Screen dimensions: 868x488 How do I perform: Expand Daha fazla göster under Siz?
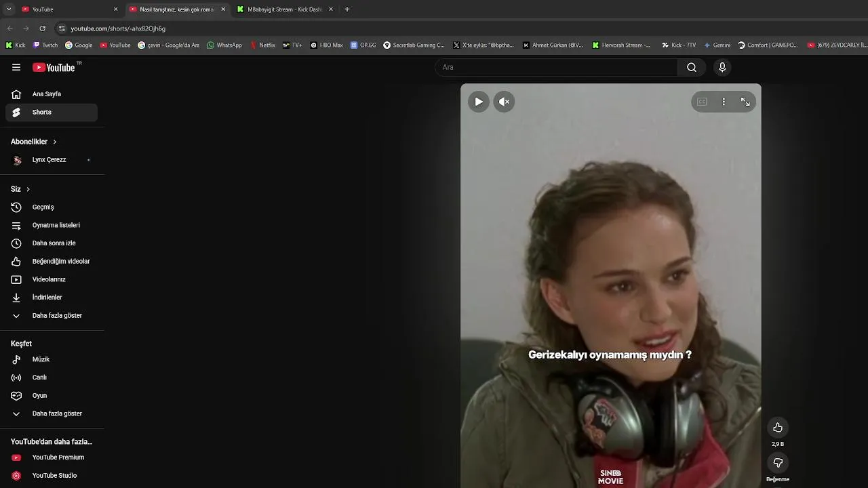pos(52,316)
